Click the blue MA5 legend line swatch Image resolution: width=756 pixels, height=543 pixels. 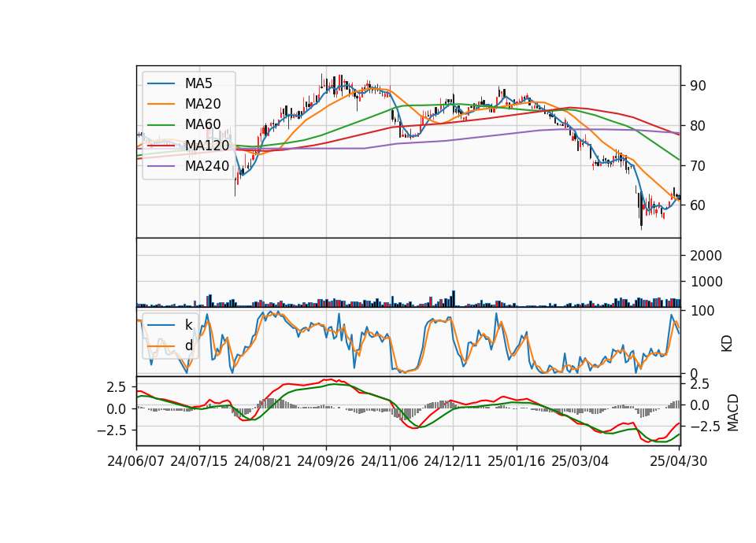(x=161, y=83)
